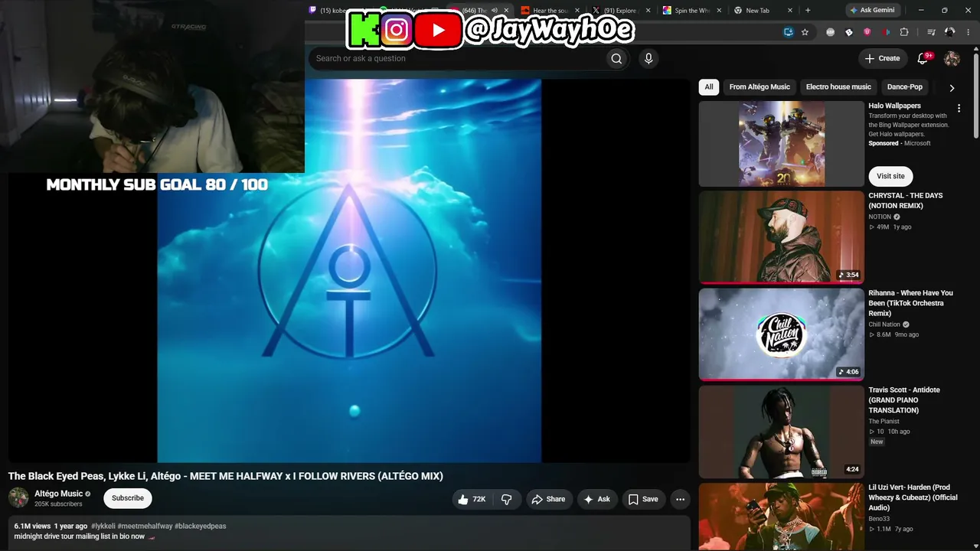The image size is (980, 551).
Task: Open the media controls icon in Chrome toolbar
Action: (931, 32)
